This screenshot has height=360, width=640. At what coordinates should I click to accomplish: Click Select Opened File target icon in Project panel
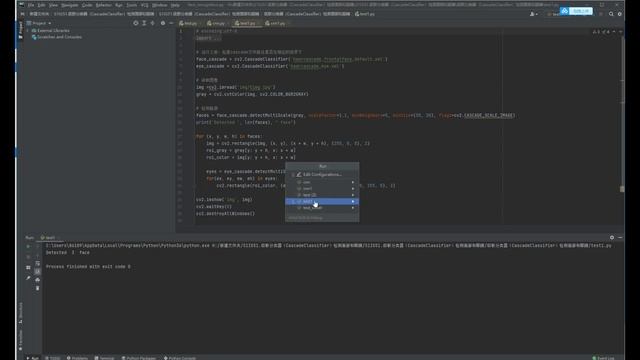click(136, 23)
